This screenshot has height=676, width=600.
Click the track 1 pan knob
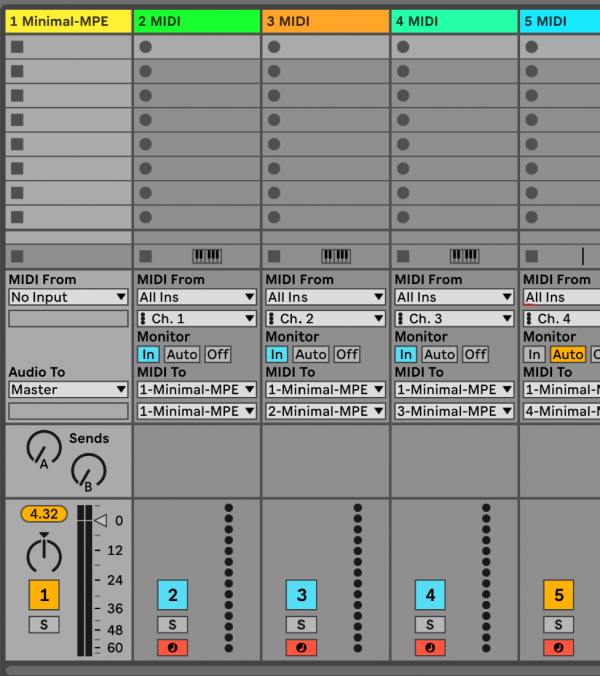click(x=43, y=552)
